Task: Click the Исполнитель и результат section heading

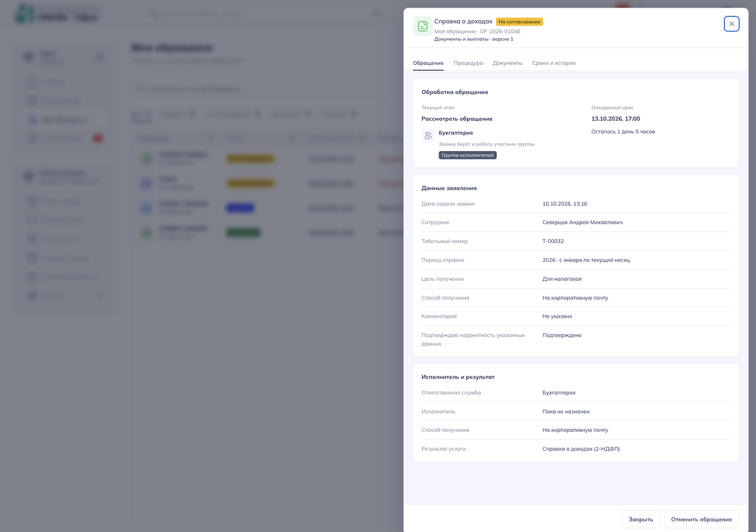Action: (x=458, y=376)
